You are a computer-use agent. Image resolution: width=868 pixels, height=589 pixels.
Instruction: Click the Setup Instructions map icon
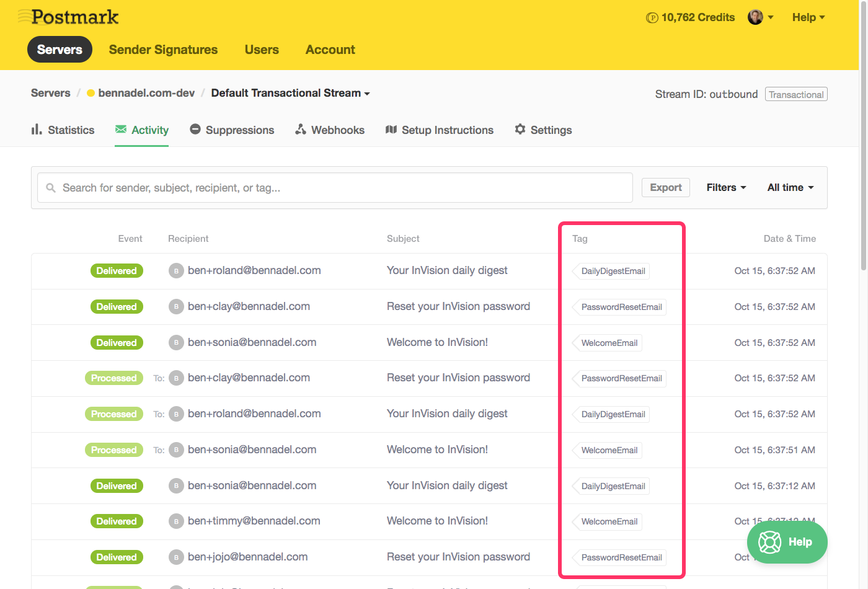click(x=391, y=129)
